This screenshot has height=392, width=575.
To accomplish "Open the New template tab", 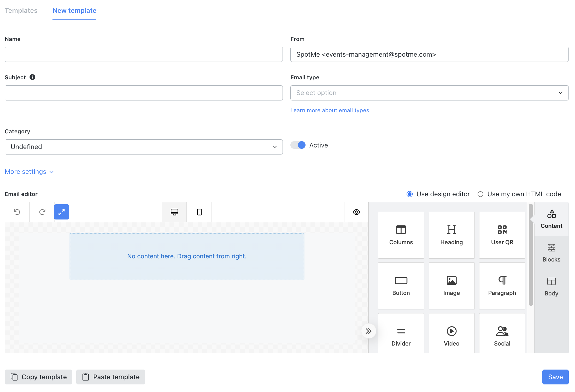I will tap(74, 10).
